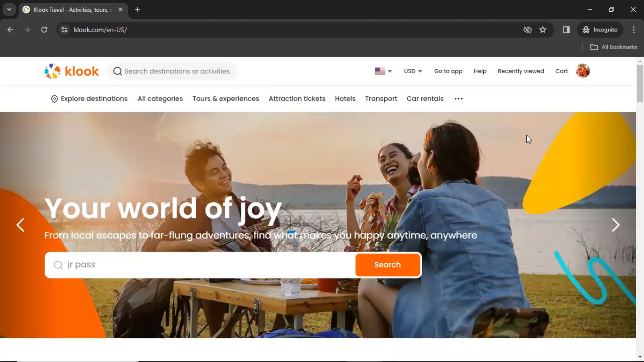The height and width of the screenshot is (362, 644).
Task: Click the user profile avatar icon
Action: [x=583, y=71]
